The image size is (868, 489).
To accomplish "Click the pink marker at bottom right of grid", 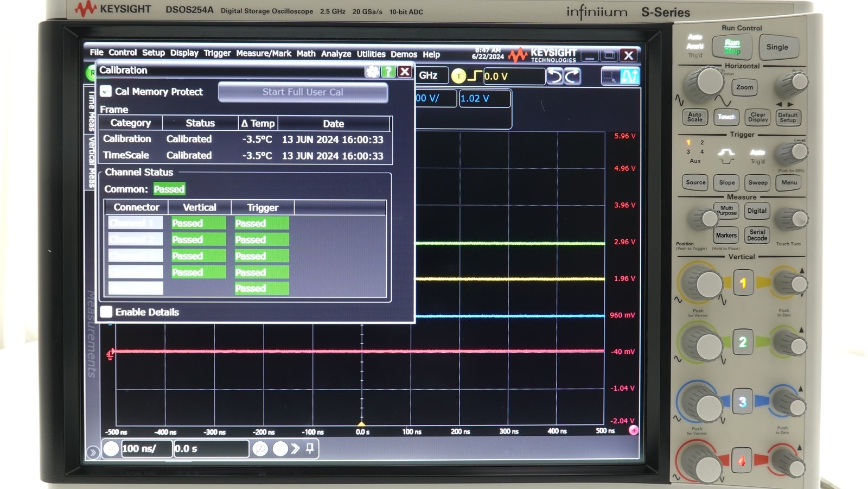I will (633, 430).
